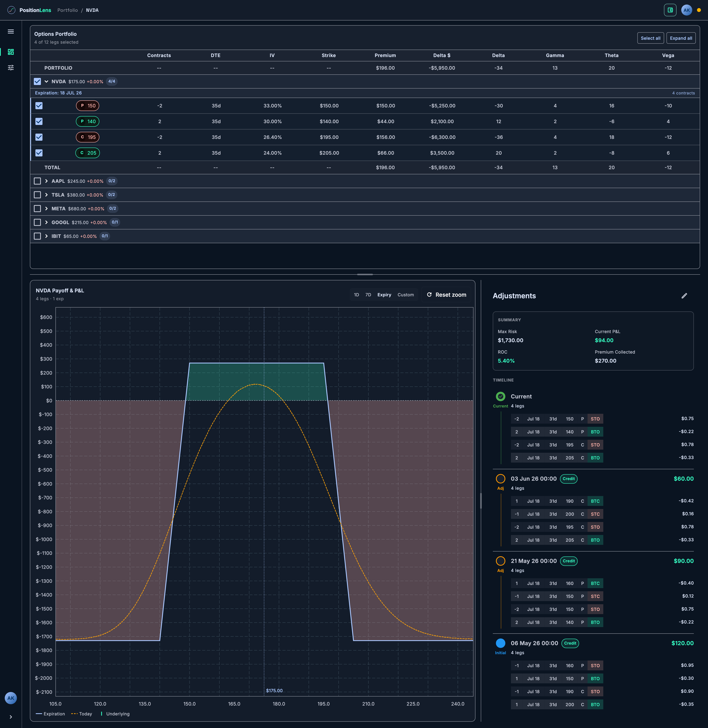
Task: Switch chart to 7D view
Action: pos(368,295)
